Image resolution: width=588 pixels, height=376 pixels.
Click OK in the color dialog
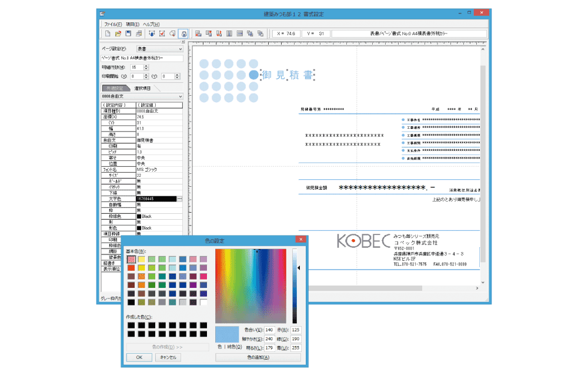(139, 357)
